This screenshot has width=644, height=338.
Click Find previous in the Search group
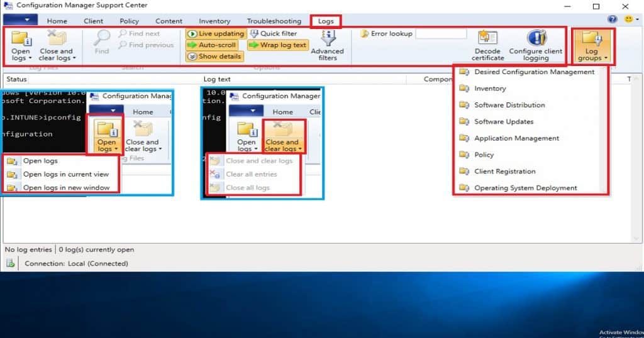pos(146,45)
